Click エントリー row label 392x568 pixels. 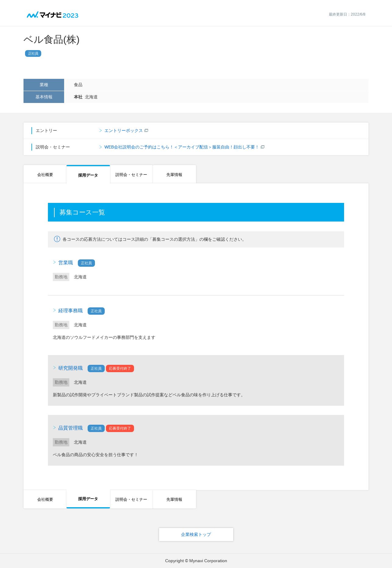46,130
